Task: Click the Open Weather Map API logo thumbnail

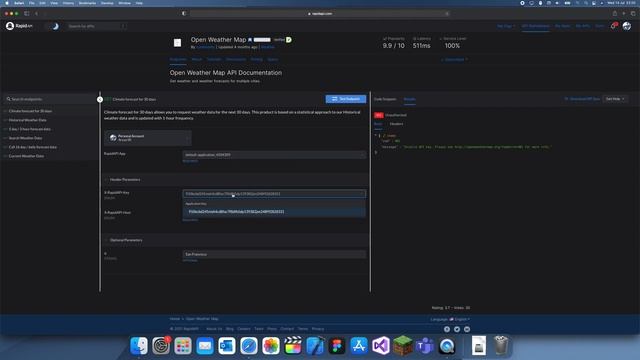Action: point(177,43)
